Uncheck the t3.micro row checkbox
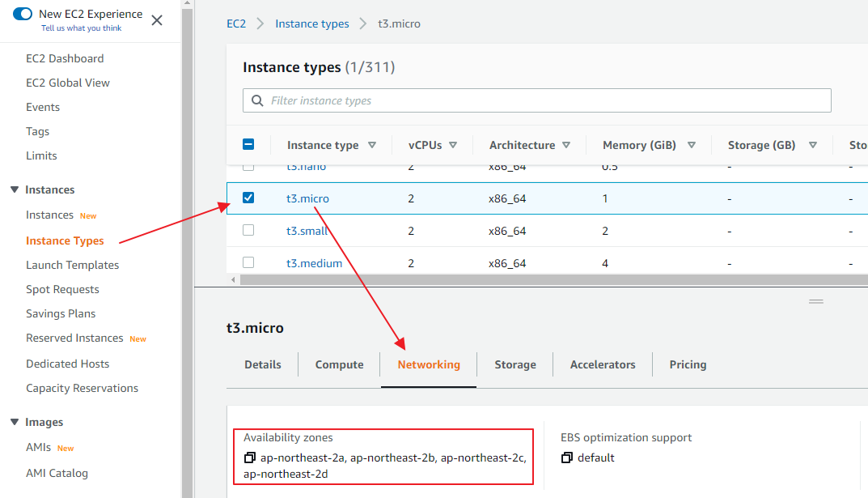Image resolution: width=868 pixels, height=498 pixels. click(248, 198)
